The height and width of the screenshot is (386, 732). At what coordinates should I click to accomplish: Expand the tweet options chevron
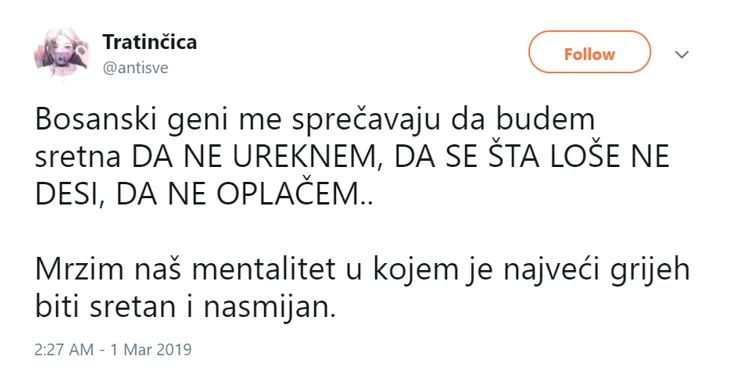click(682, 54)
